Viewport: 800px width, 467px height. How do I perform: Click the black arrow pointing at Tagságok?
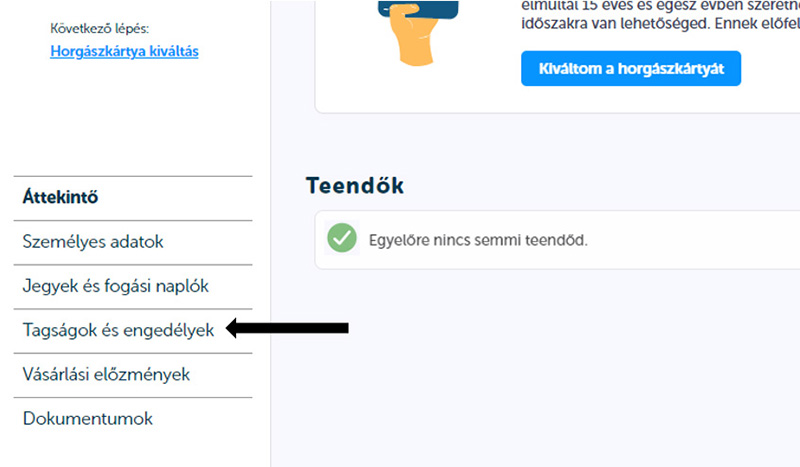coord(287,328)
